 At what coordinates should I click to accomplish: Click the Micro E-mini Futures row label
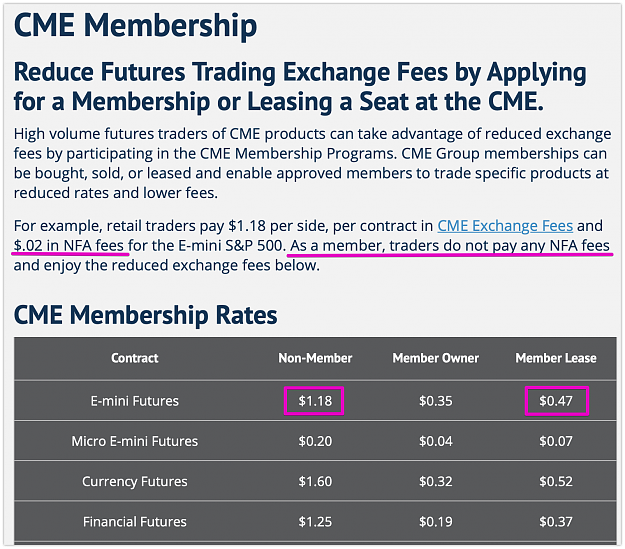[135, 441]
